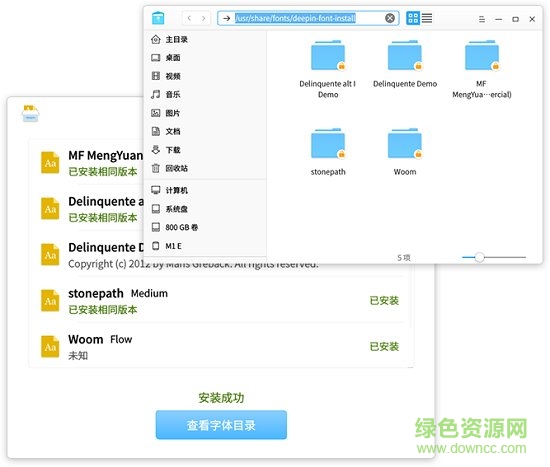The image size is (550, 467).
Task: Click the 查看字体目录 button
Action: [x=221, y=425]
